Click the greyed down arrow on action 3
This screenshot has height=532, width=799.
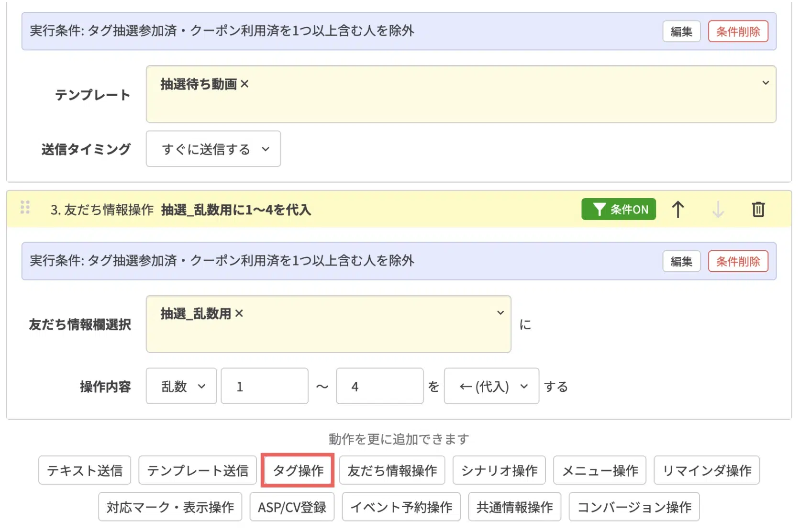(718, 209)
